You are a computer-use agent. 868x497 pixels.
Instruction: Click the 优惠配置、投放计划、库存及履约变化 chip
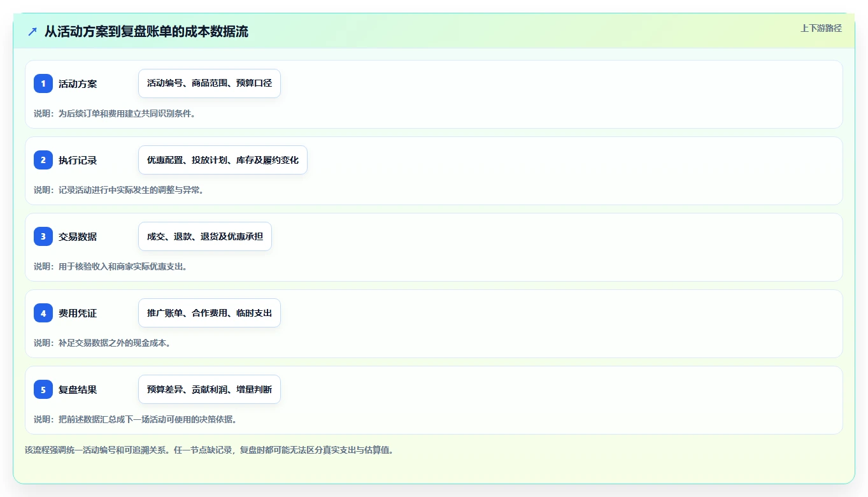(x=223, y=160)
